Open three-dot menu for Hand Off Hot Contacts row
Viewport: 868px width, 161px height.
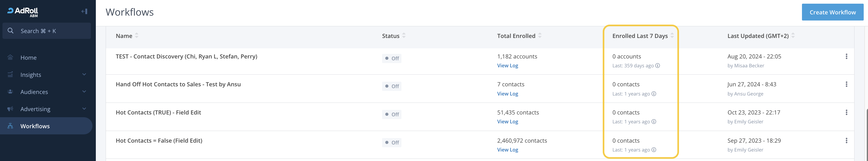[x=846, y=84]
